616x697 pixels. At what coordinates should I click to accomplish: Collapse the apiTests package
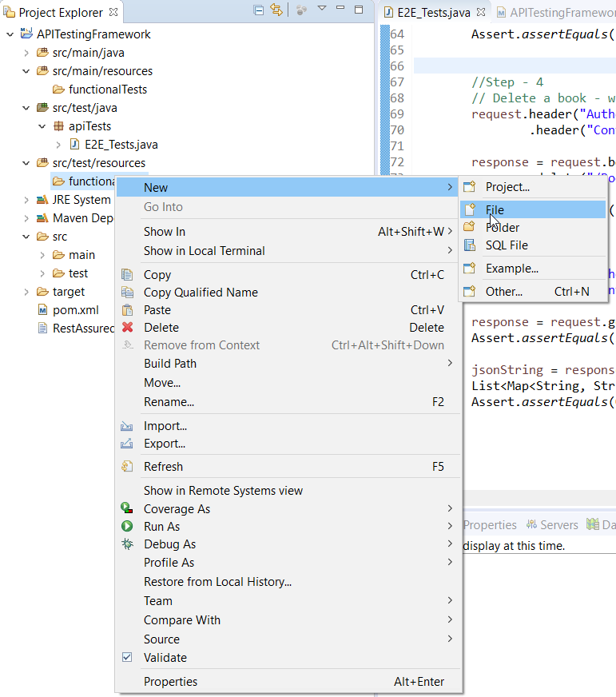tap(42, 126)
